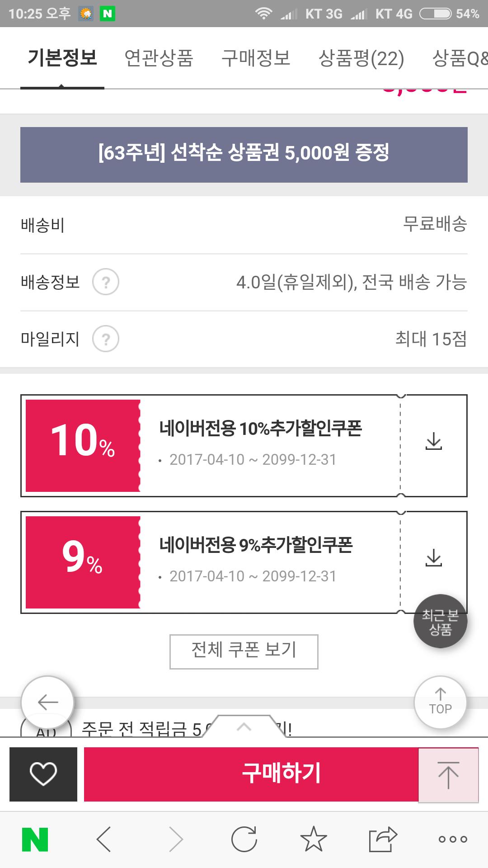This screenshot has width=488, height=868.
Task: Download the 9% Naver discount coupon
Action: pos(434,558)
